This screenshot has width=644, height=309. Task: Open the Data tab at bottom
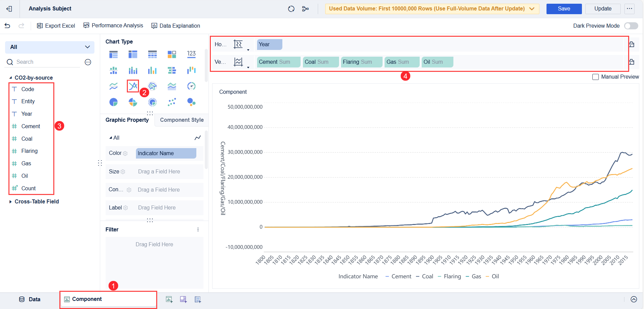click(30, 299)
